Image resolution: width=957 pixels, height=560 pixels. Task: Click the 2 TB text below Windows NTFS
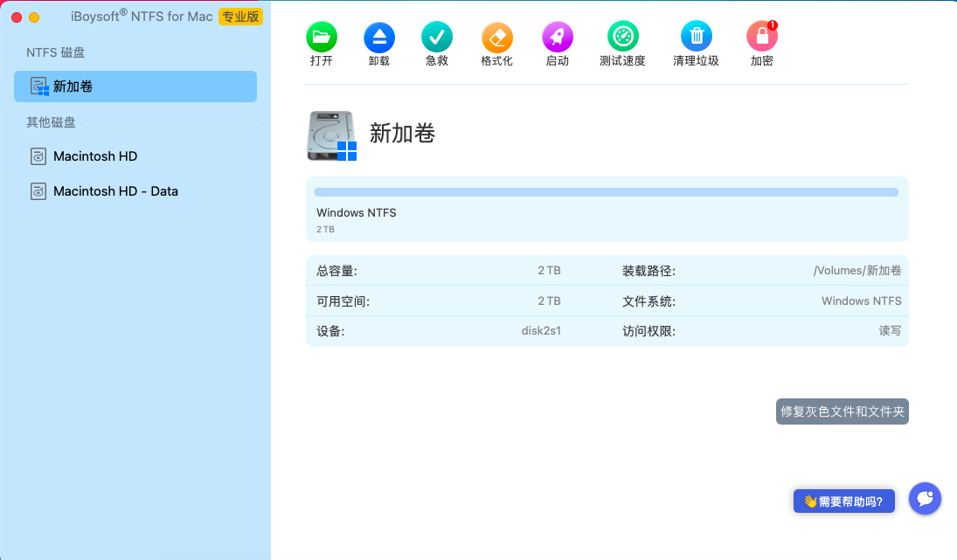pyautogui.click(x=325, y=230)
